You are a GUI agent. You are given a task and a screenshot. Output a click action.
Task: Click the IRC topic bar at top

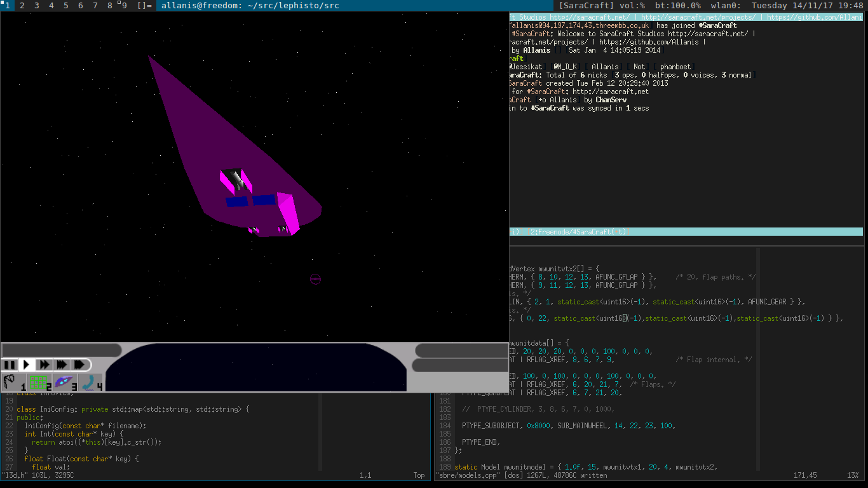[686, 17]
